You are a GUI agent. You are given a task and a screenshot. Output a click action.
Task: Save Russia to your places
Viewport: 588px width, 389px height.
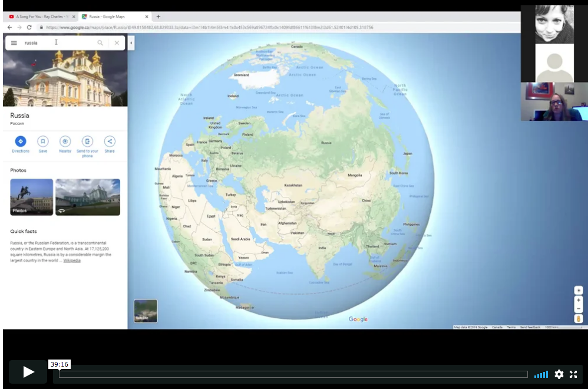point(43,144)
